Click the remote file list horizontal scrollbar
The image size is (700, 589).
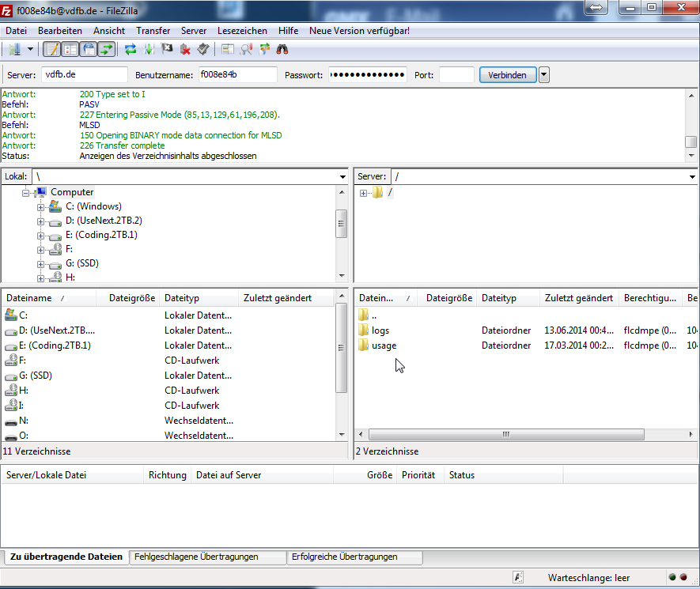pyautogui.click(x=506, y=435)
